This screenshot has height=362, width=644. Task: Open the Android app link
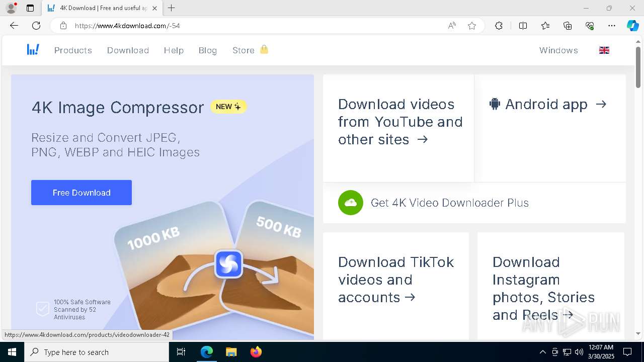548,104
